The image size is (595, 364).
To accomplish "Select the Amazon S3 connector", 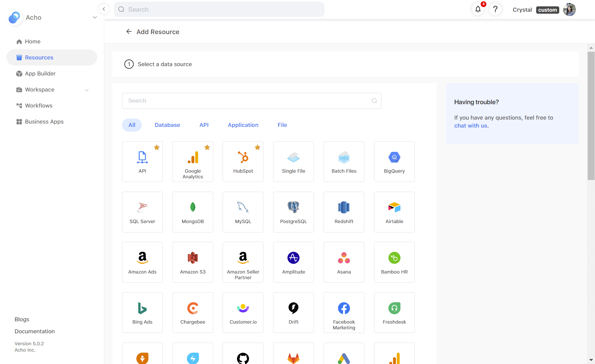I will [193, 262].
